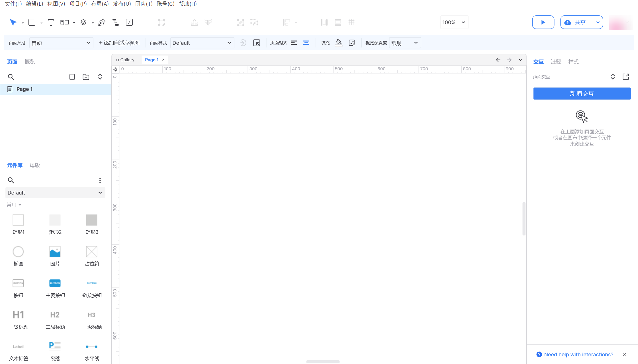This screenshot has height=364, width=638.
Task: Pick the 图片 widget
Action: (55, 256)
